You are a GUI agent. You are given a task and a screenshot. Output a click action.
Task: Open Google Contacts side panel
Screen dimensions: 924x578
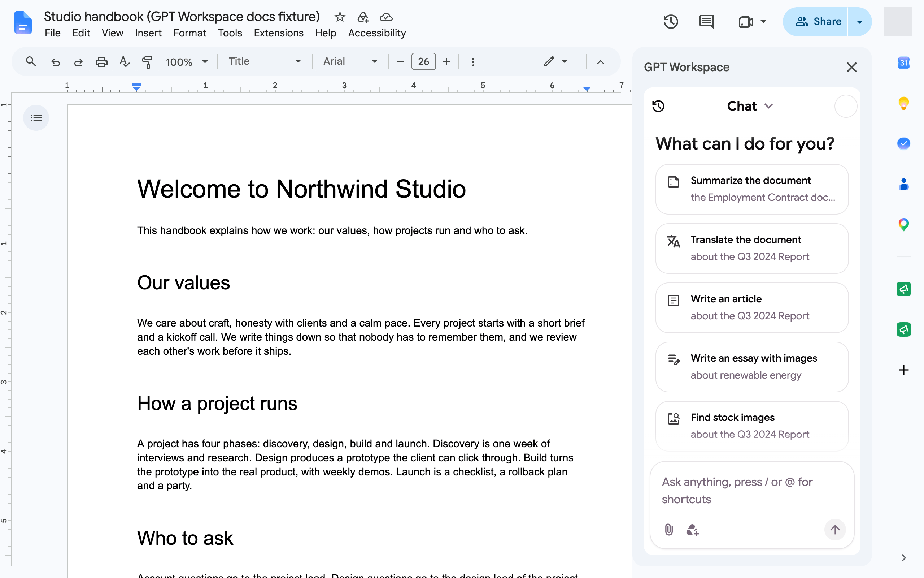(903, 184)
